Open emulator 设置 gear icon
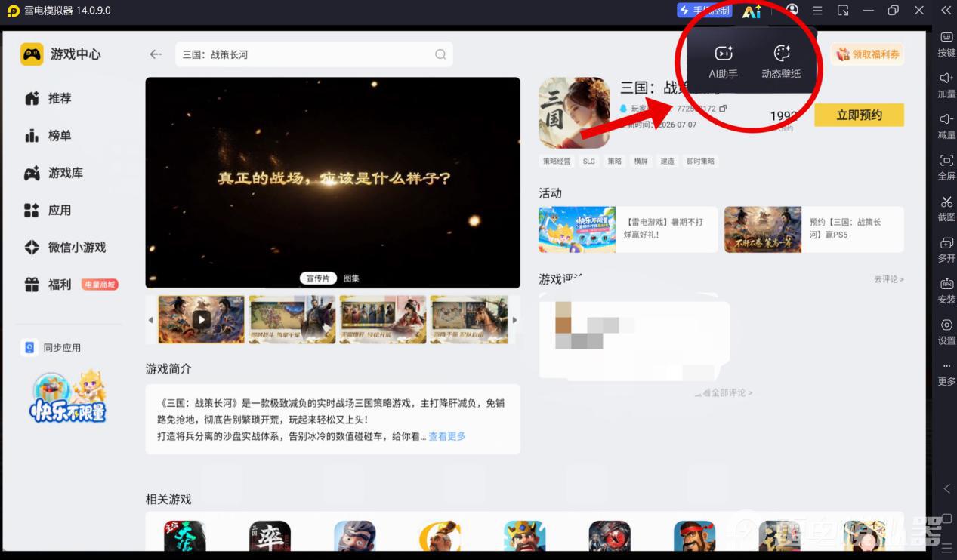Screen dimensions: 957x560 tap(946, 325)
